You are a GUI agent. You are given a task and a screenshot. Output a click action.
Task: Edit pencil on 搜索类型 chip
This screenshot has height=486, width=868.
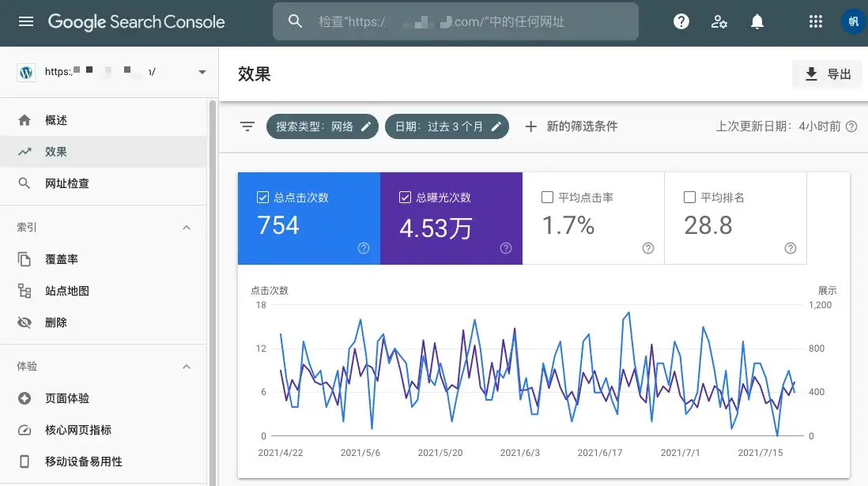pyautogui.click(x=366, y=126)
